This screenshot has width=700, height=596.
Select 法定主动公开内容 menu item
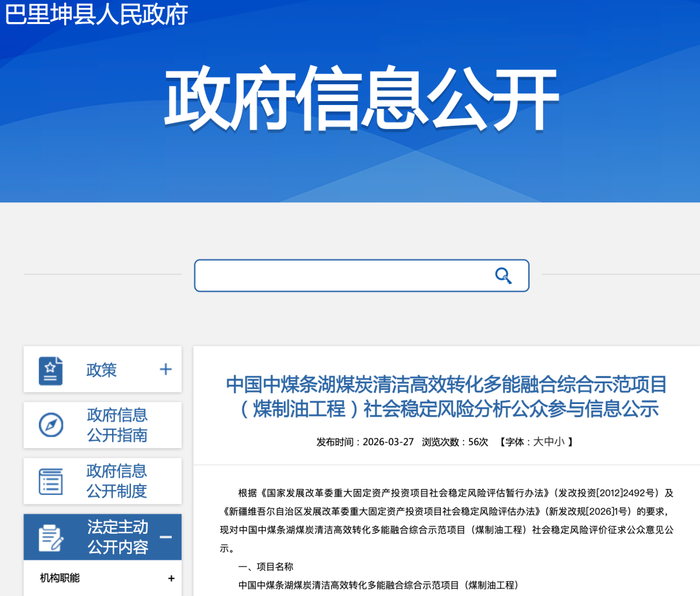click(x=102, y=537)
